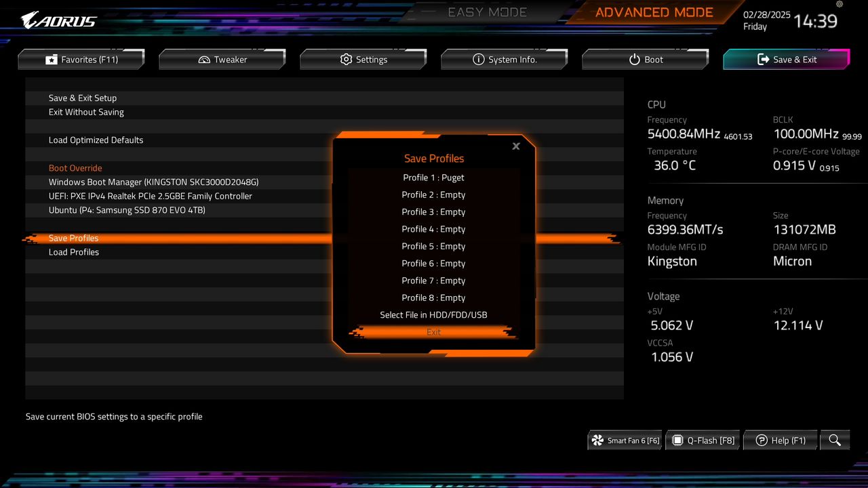Click memory size 131072MB

(x=804, y=230)
